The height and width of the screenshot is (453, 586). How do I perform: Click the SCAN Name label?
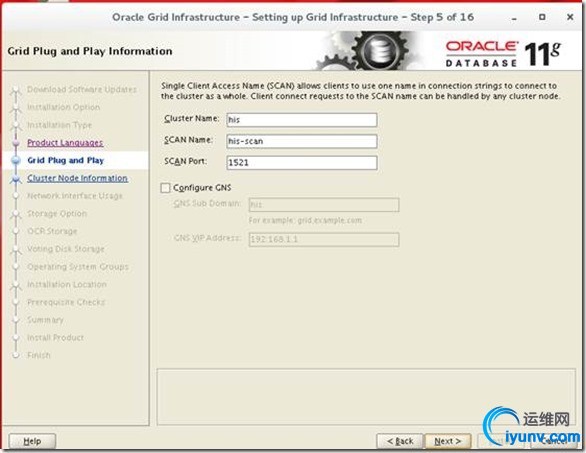point(188,140)
